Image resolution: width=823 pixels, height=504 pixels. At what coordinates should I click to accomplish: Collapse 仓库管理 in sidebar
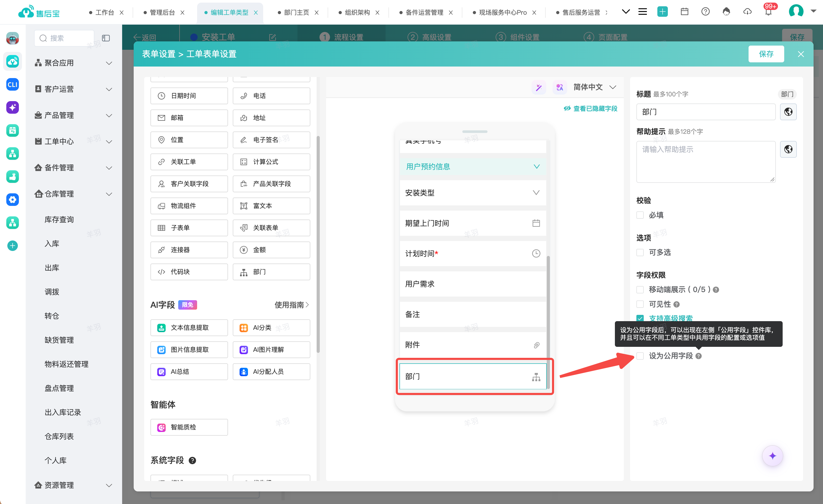pos(73,194)
